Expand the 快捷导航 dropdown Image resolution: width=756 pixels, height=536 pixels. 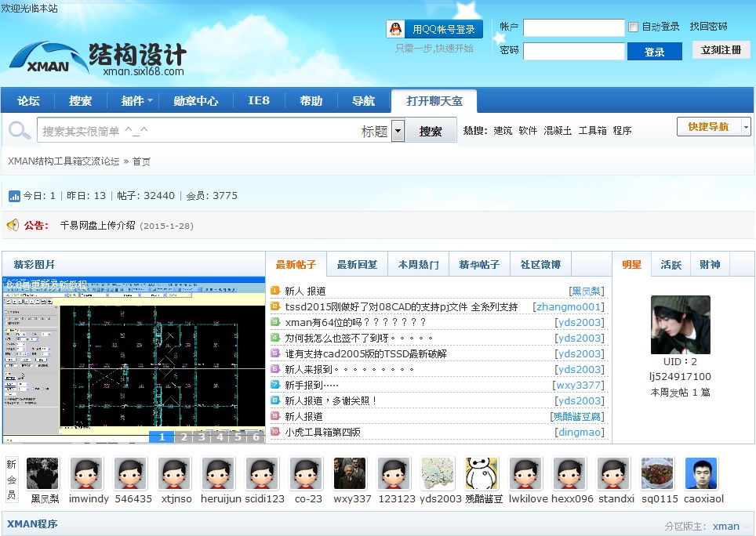click(x=746, y=127)
